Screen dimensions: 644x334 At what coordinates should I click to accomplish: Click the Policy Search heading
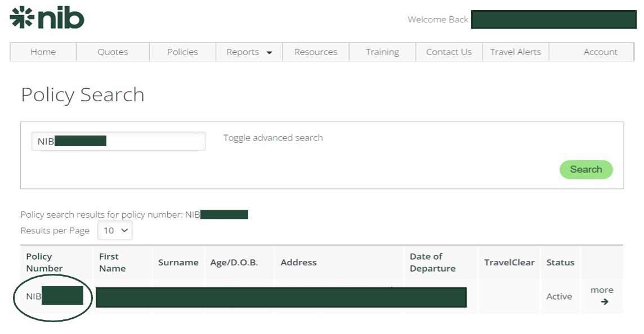click(83, 95)
